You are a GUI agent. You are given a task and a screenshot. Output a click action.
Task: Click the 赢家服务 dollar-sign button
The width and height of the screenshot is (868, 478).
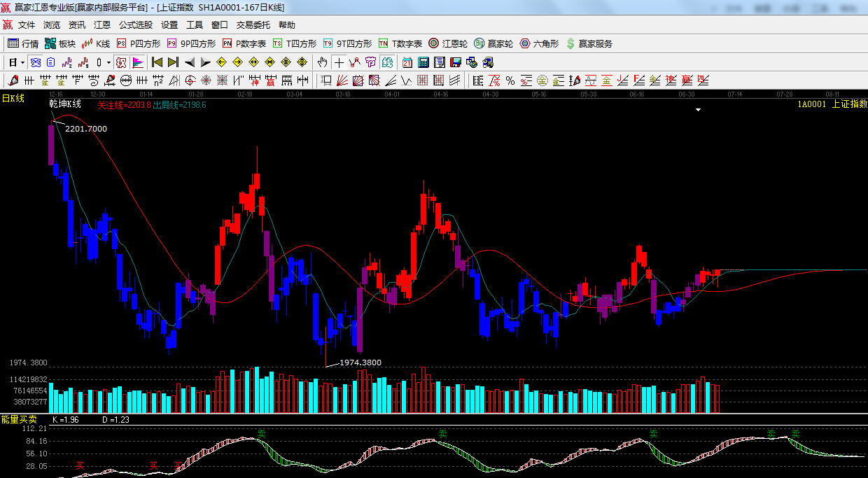pyautogui.click(x=589, y=43)
